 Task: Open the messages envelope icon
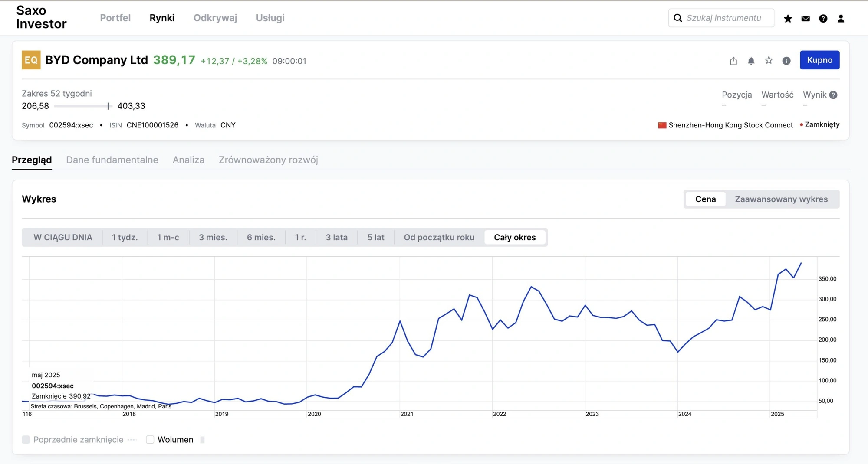(806, 18)
